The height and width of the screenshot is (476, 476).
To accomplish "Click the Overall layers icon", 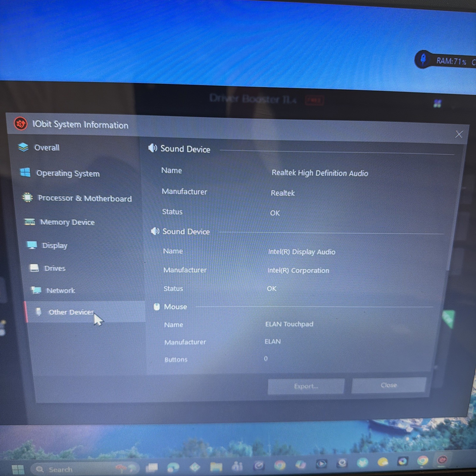I will click(23, 147).
